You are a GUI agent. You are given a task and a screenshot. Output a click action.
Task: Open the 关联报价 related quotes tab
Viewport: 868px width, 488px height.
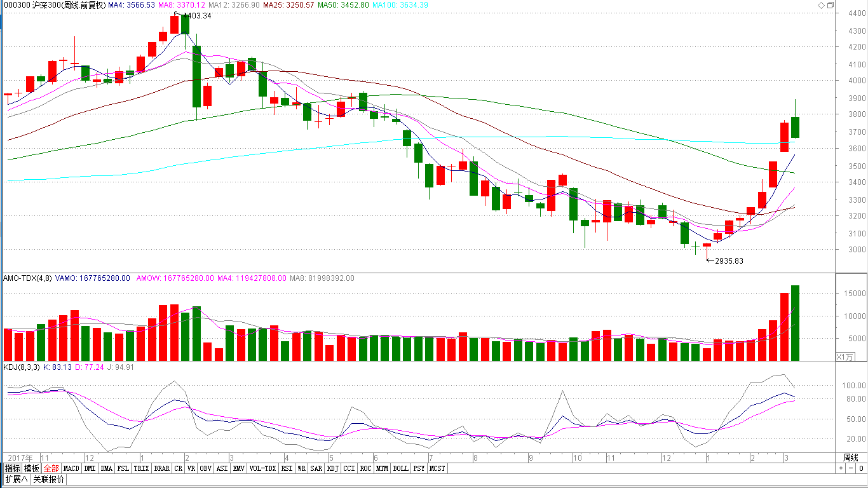click(x=48, y=479)
